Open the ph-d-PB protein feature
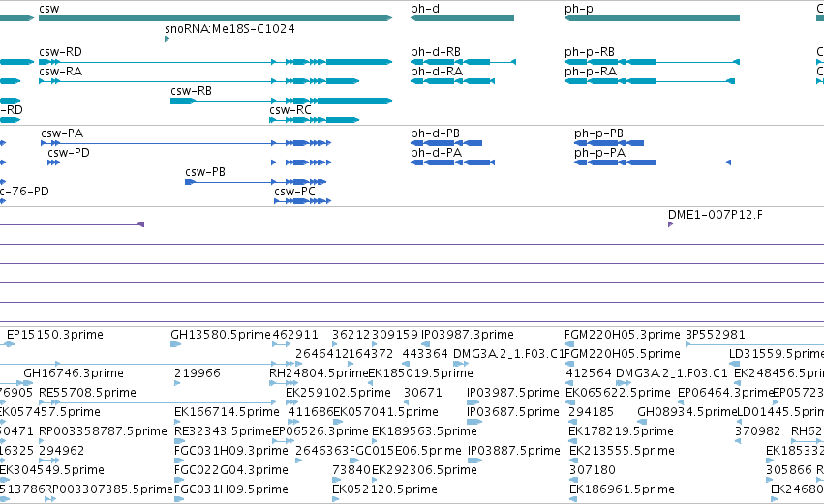This screenshot has width=824, height=504. (446, 143)
